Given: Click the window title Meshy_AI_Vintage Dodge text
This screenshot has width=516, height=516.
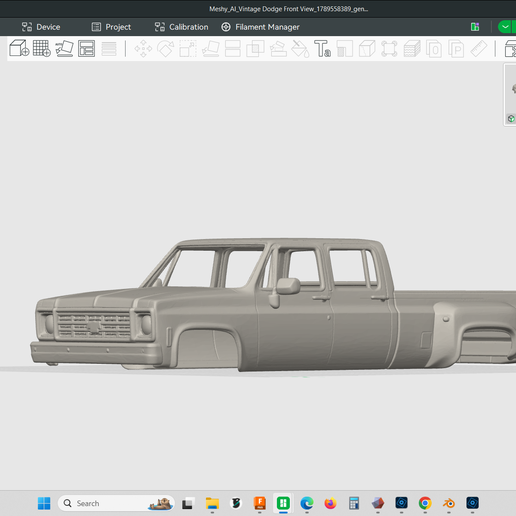Looking at the screenshot, I should [x=288, y=9].
